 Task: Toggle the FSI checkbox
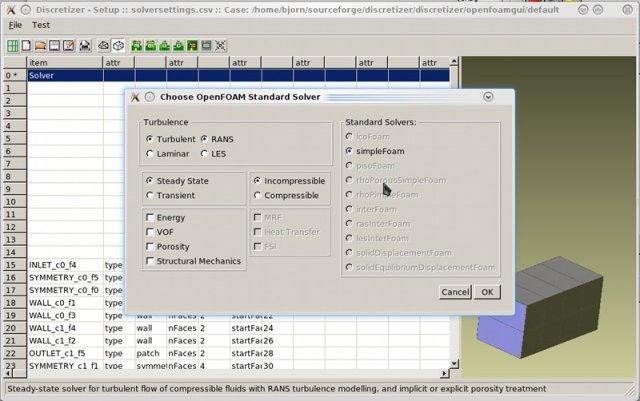click(x=265, y=247)
